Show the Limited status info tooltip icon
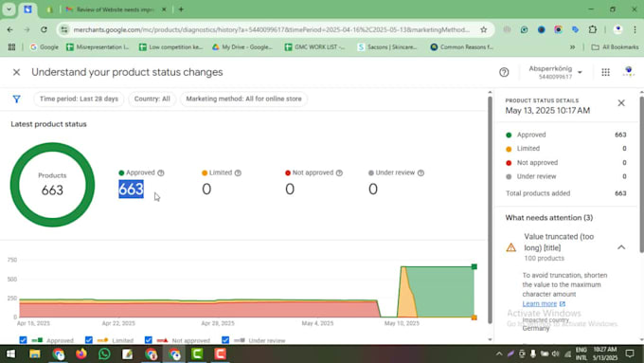This screenshot has height=363, width=644. [x=238, y=173]
